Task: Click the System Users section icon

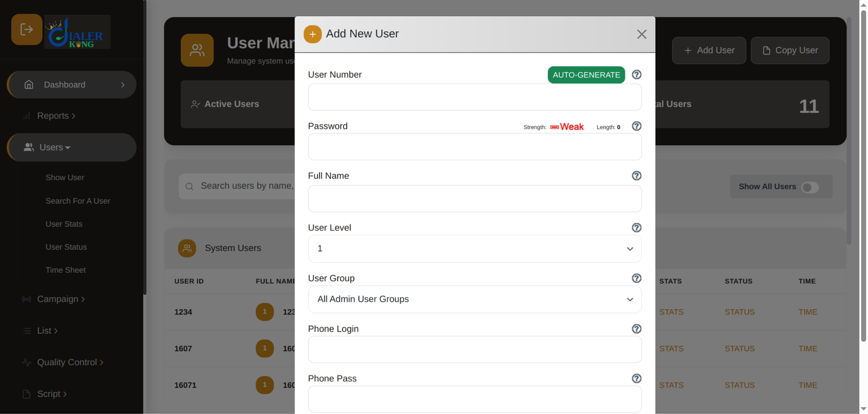Action: 187,248
